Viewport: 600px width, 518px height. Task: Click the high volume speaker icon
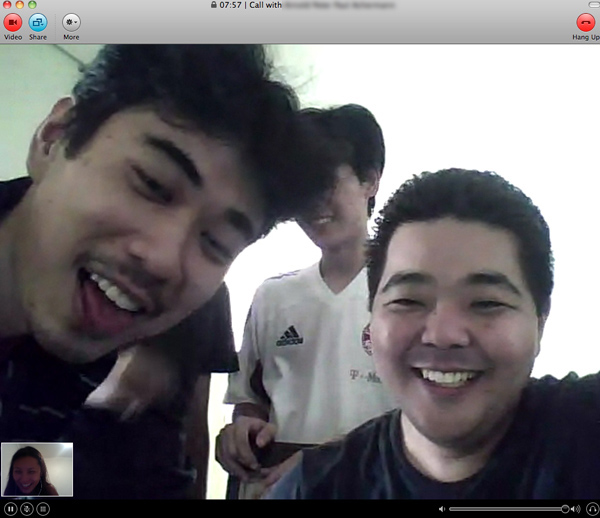pyautogui.click(x=575, y=509)
